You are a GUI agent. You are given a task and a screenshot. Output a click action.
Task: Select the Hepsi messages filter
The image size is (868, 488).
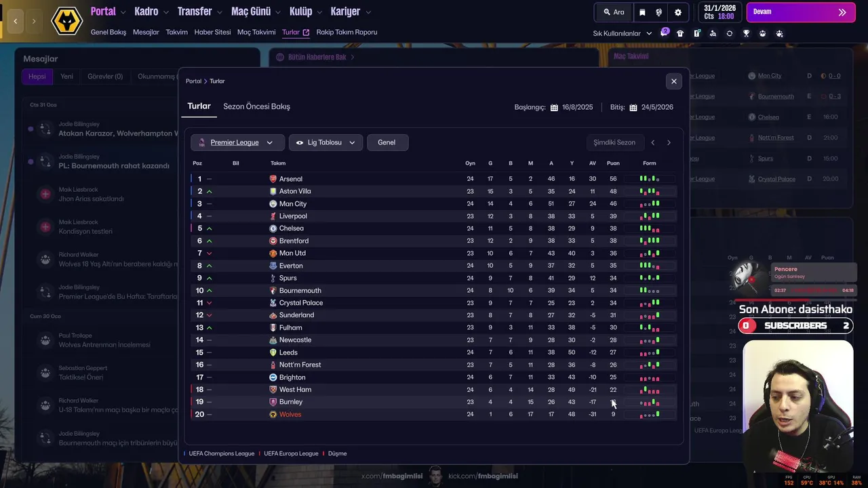point(37,77)
